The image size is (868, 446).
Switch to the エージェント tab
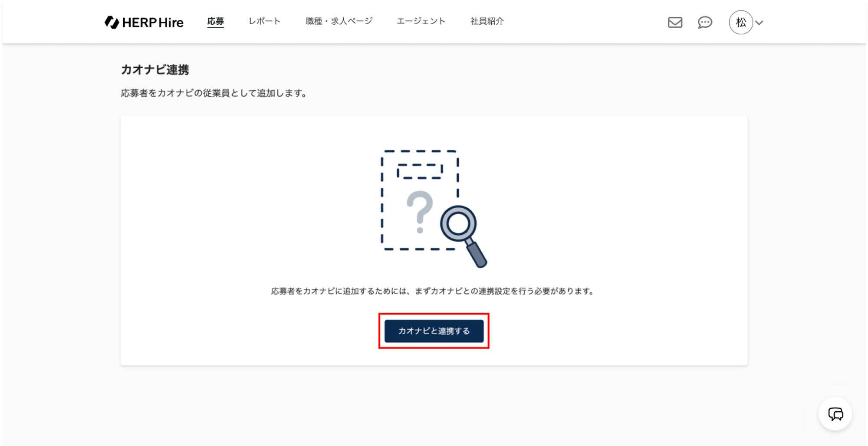[x=421, y=21]
